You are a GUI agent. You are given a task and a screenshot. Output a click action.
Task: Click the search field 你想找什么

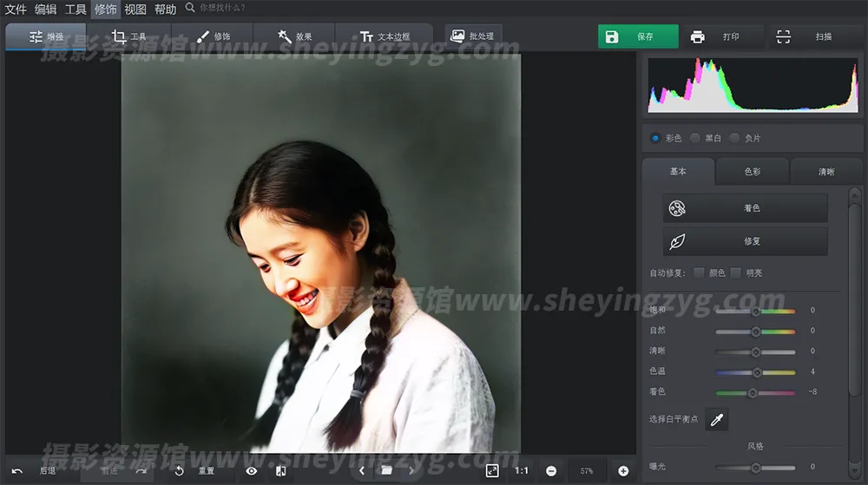222,8
